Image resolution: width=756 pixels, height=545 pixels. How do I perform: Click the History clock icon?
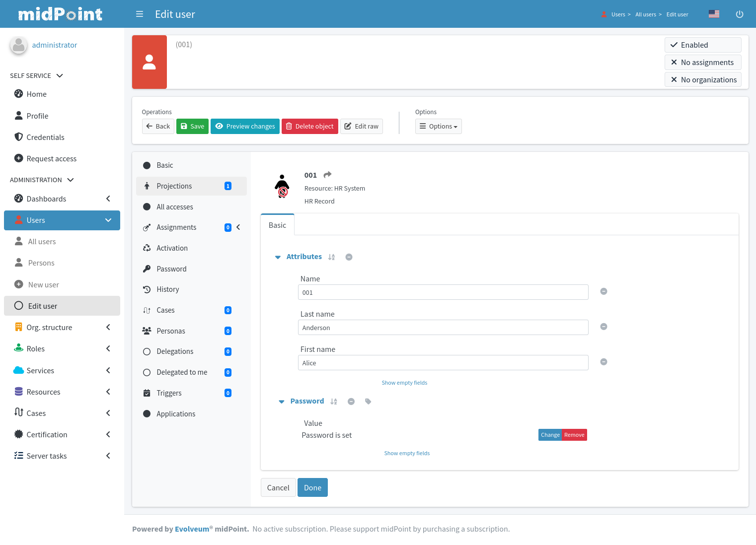pos(147,289)
